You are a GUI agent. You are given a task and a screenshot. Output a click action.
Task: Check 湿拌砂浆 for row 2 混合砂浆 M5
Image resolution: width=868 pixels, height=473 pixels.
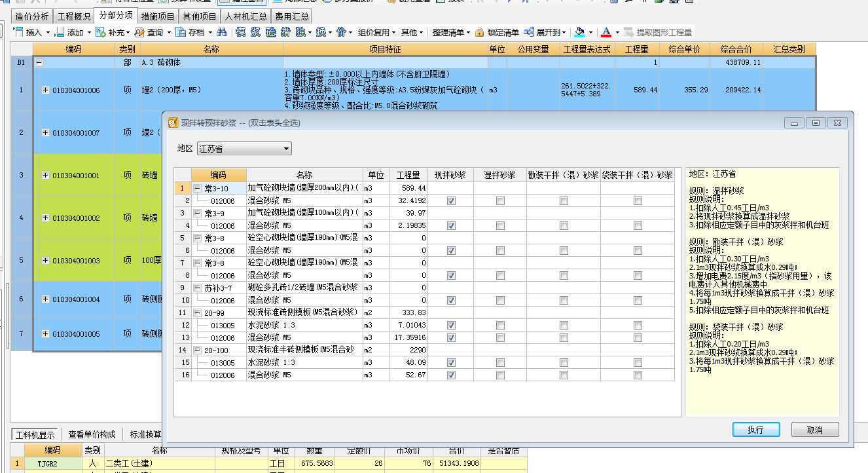tap(500, 201)
